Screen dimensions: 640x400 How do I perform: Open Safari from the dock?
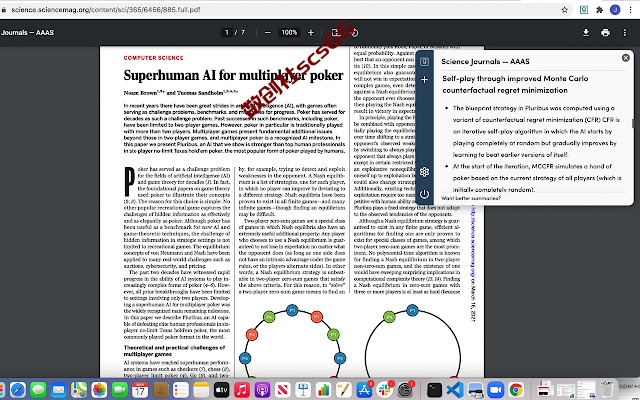click(x=18, y=390)
